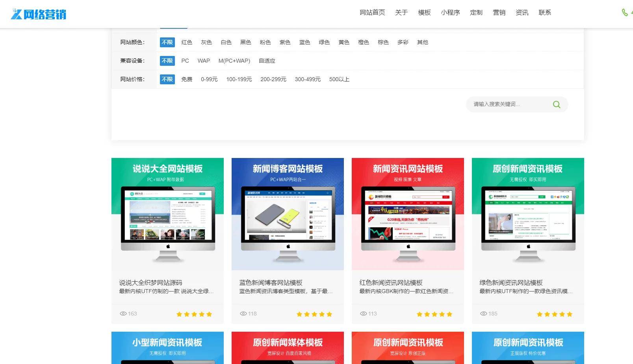Open the 模板 navigation menu
This screenshot has height=364, width=633.
pyautogui.click(x=424, y=13)
